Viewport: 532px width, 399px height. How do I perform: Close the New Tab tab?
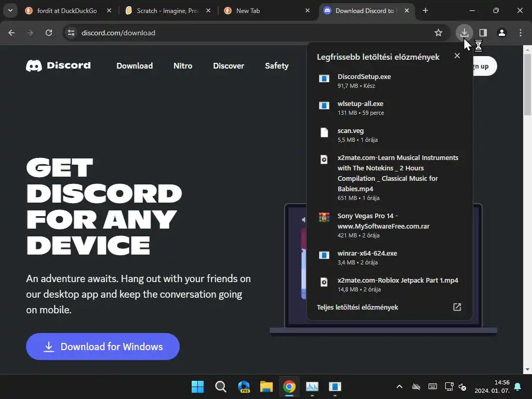(x=308, y=10)
